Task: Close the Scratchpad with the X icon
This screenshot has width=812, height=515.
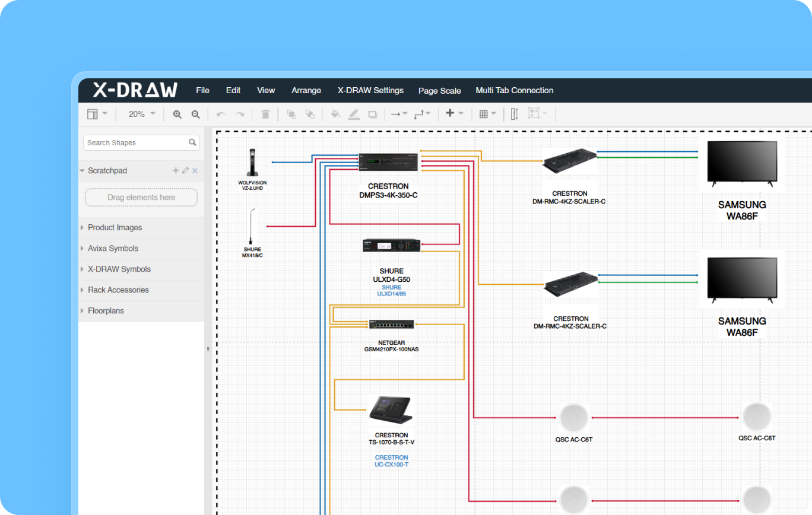Action: point(195,170)
